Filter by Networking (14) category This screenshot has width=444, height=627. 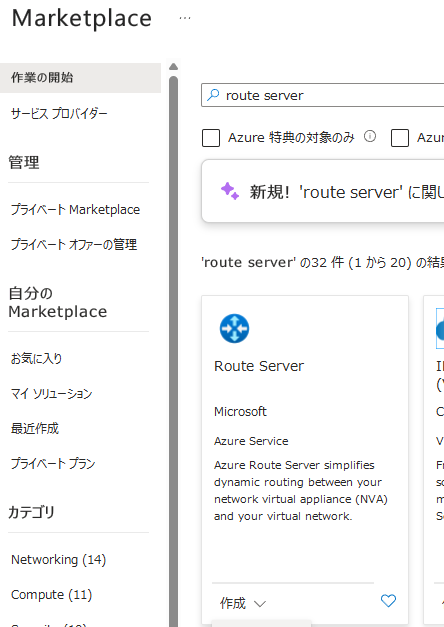pyautogui.click(x=58, y=560)
